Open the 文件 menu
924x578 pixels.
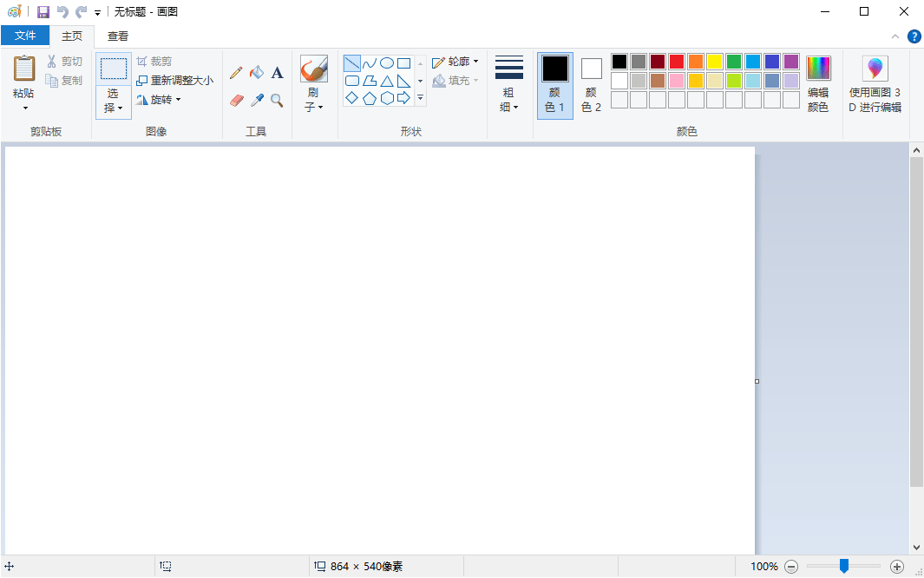(25, 36)
